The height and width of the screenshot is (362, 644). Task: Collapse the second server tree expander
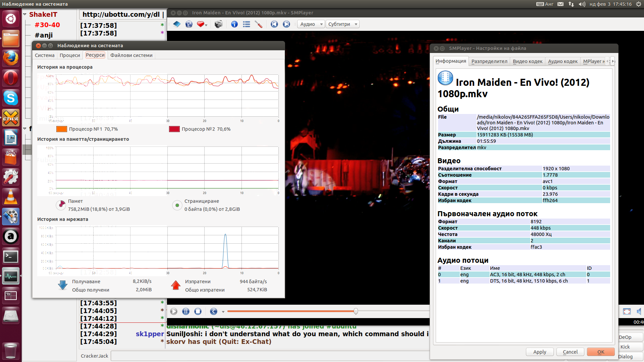(25, 128)
